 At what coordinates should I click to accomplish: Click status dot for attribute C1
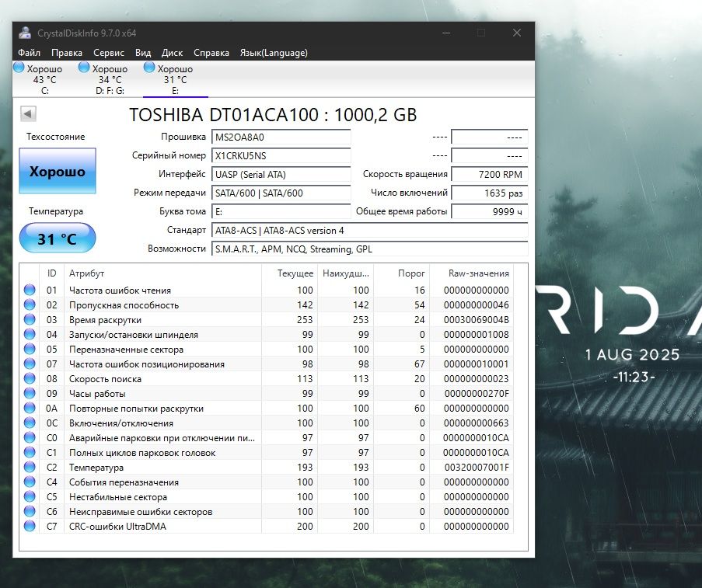[30, 452]
